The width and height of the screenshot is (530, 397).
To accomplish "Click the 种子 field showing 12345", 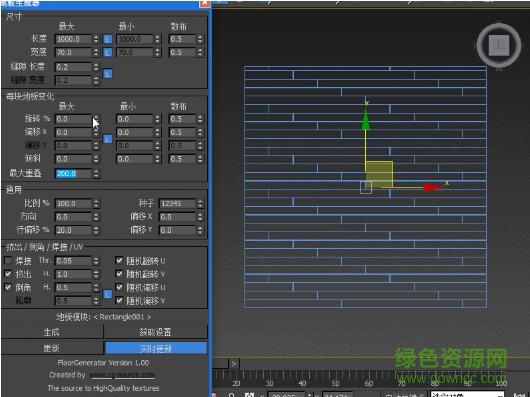I will pyautogui.click(x=177, y=203).
